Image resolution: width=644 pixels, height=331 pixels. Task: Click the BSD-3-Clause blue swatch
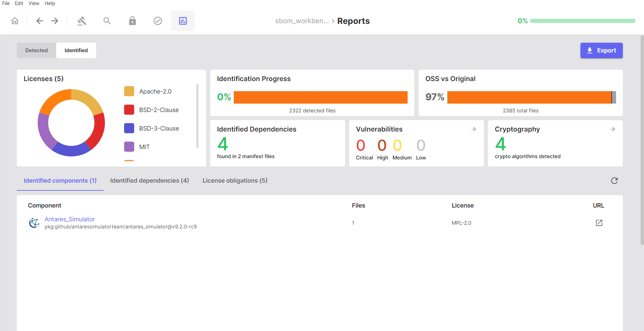pos(129,128)
